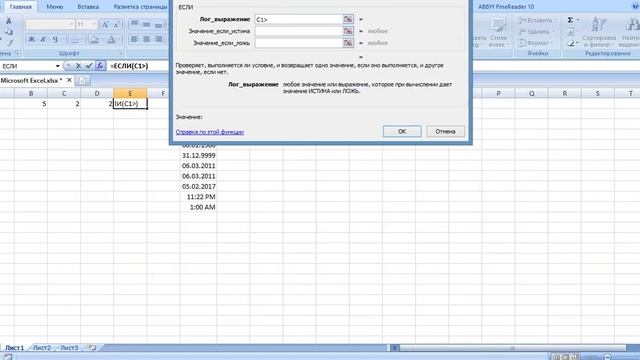Toggle underline (Ч) formatting
Viewport: 640px width, 360px height.
(55, 39)
